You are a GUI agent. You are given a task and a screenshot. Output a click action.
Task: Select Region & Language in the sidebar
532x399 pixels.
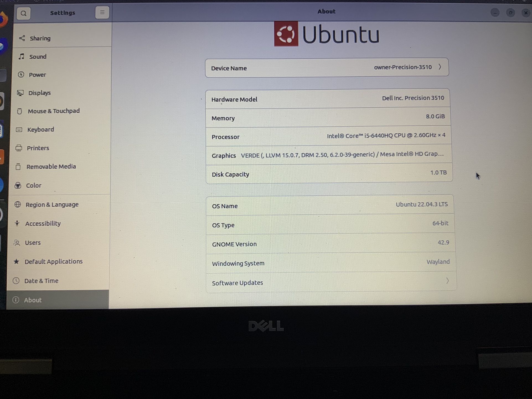[52, 204]
